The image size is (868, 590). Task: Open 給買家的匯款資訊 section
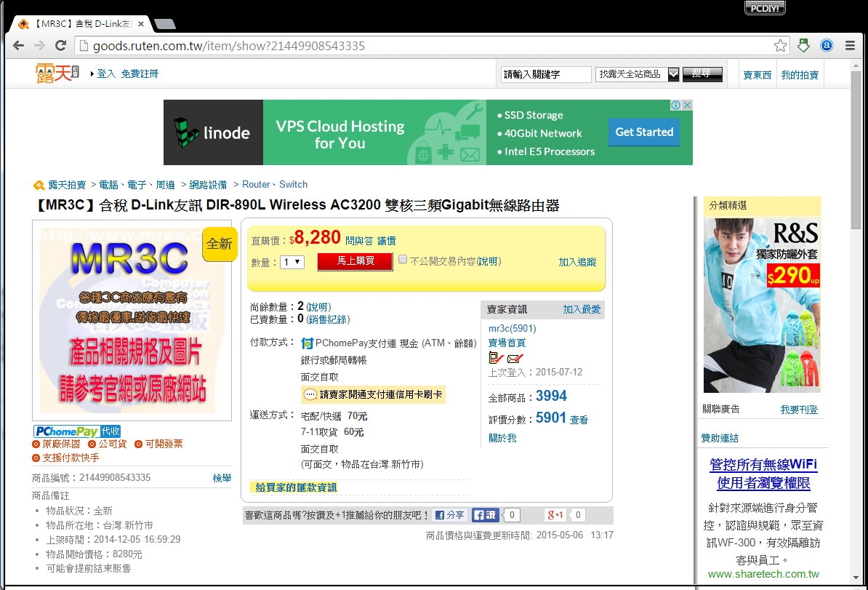(x=296, y=487)
